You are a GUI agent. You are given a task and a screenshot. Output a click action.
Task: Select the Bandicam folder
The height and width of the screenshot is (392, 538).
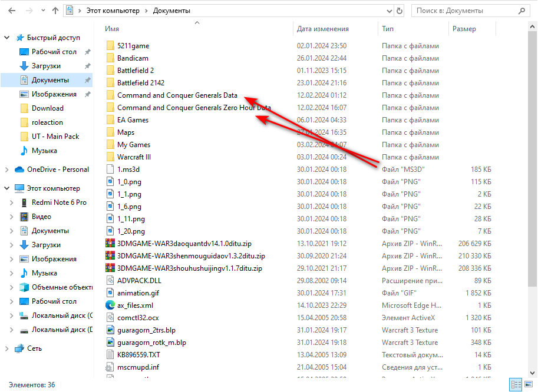coord(133,58)
